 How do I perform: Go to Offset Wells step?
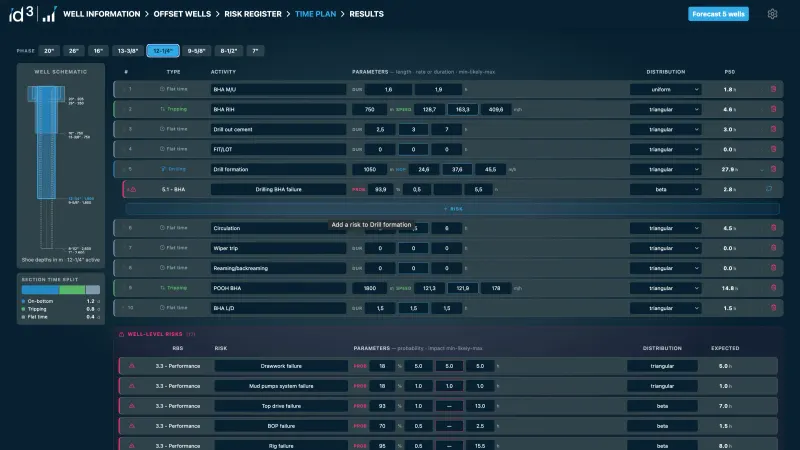coord(182,14)
